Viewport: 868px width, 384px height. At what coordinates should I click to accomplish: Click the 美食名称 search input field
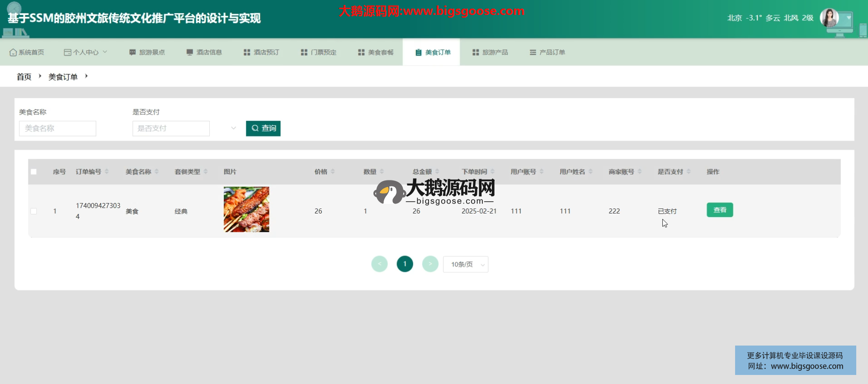click(x=57, y=128)
